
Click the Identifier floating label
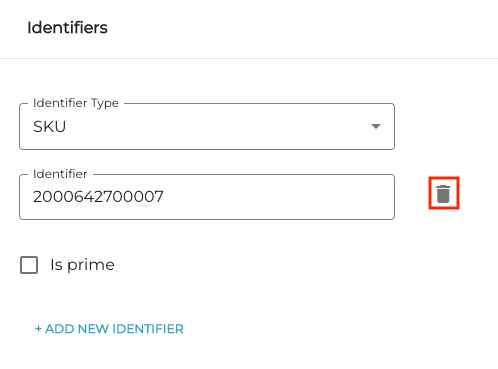click(60, 174)
